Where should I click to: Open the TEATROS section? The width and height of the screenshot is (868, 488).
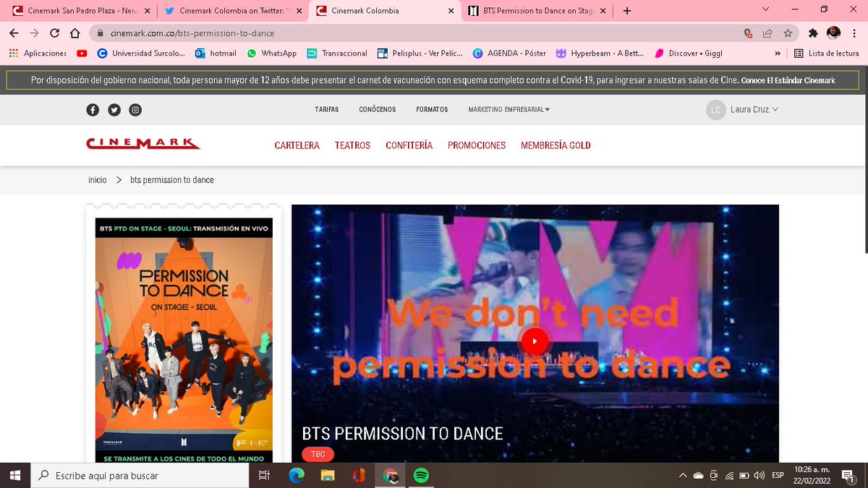pyautogui.click(x=352, y=145)
